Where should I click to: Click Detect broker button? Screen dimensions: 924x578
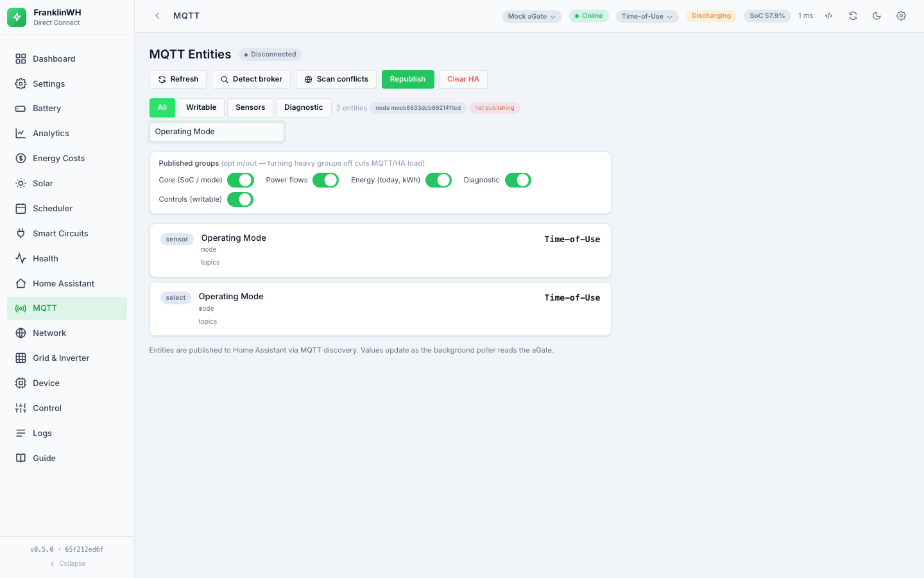click(251, 80)
